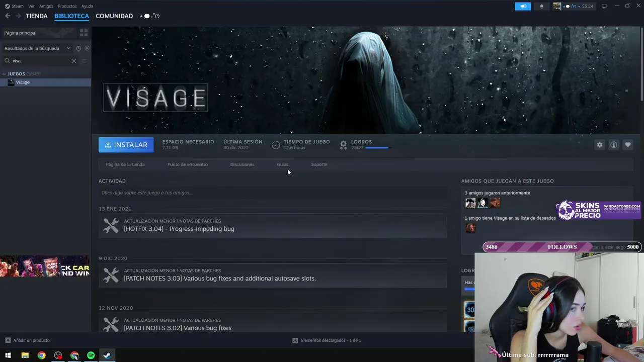
Task: Go to the BIBLIOTECA tab
Action: [x=71, y=16]
